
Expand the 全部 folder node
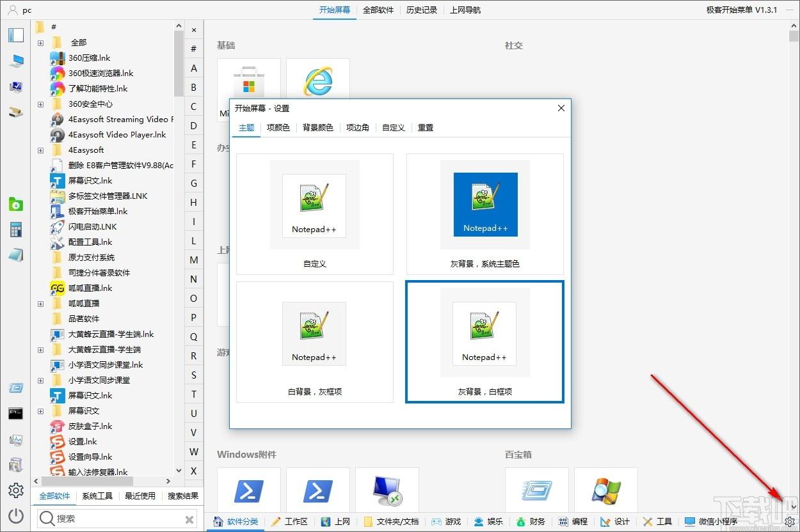point(40,42)
